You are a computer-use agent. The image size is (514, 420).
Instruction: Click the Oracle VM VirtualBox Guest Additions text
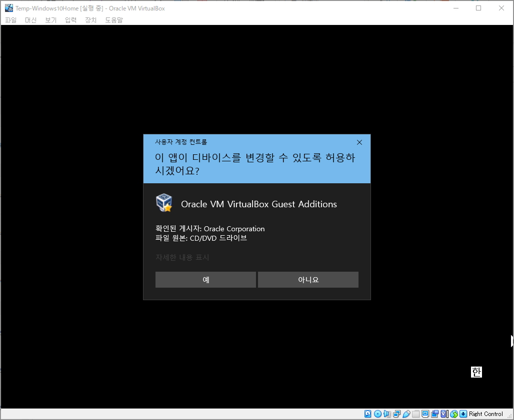tap(259, 204)
